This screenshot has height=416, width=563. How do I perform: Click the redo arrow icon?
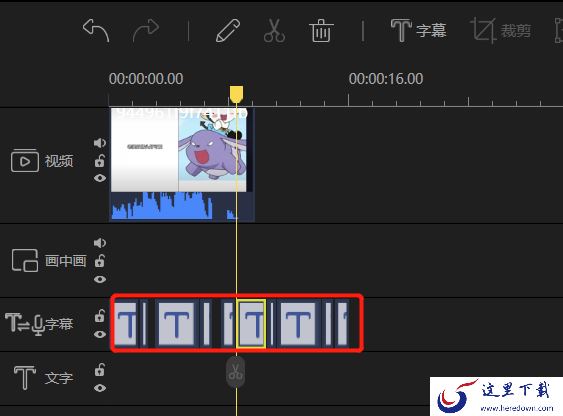point(145,31)
